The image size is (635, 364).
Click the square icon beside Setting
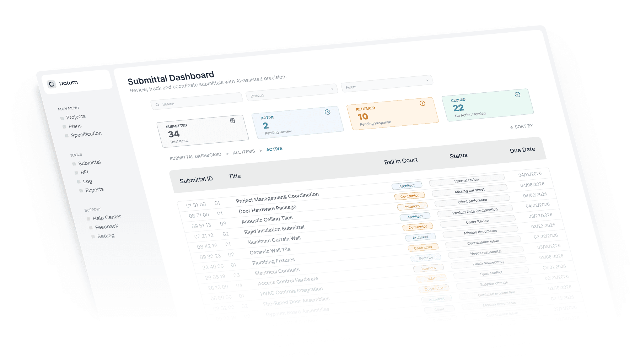click(x=93, y=237)
